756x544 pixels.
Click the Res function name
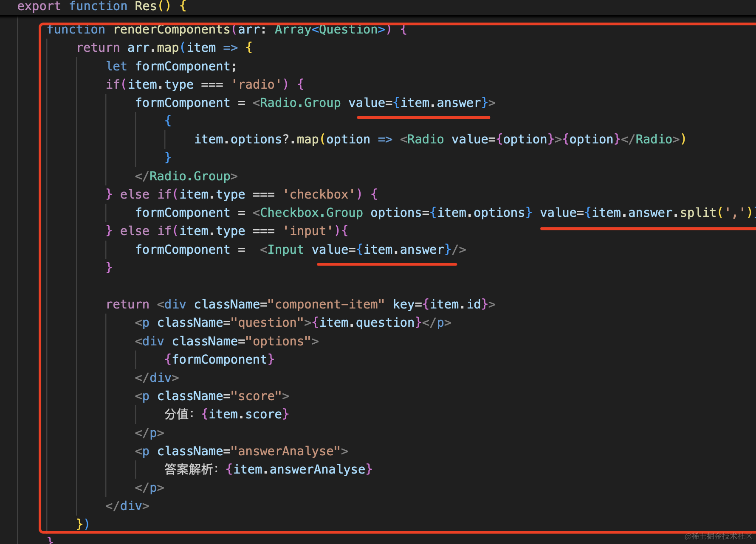coord(146,6)
